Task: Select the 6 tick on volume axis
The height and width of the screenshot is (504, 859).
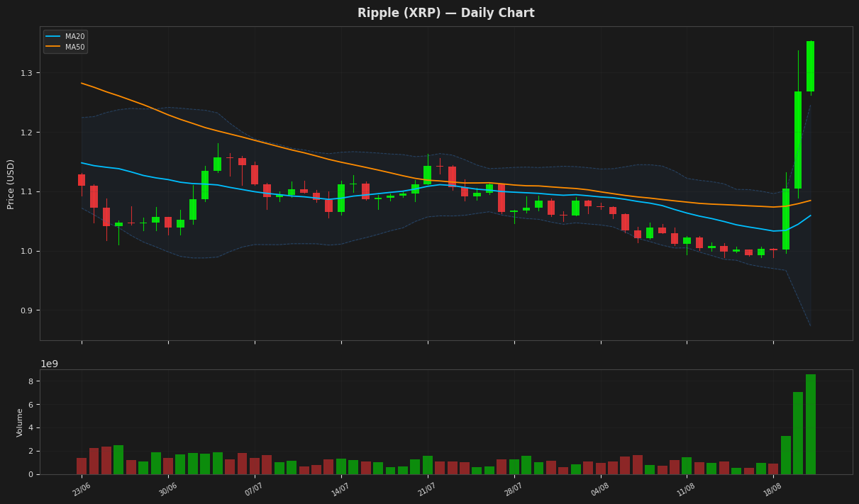Action: pyautogui.click(x=32, y=405)
